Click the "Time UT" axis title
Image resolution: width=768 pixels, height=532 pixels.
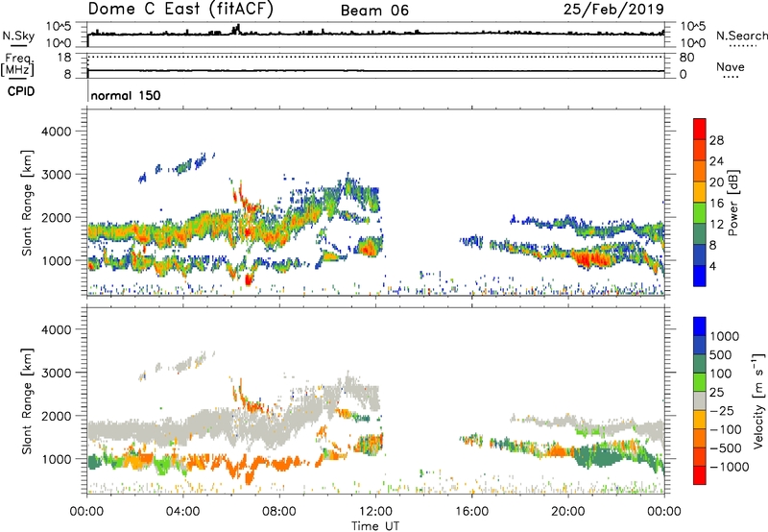(x=375, y=526)
